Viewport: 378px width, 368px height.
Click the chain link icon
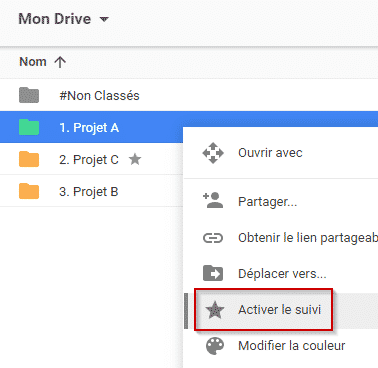[x=213, y=238]
